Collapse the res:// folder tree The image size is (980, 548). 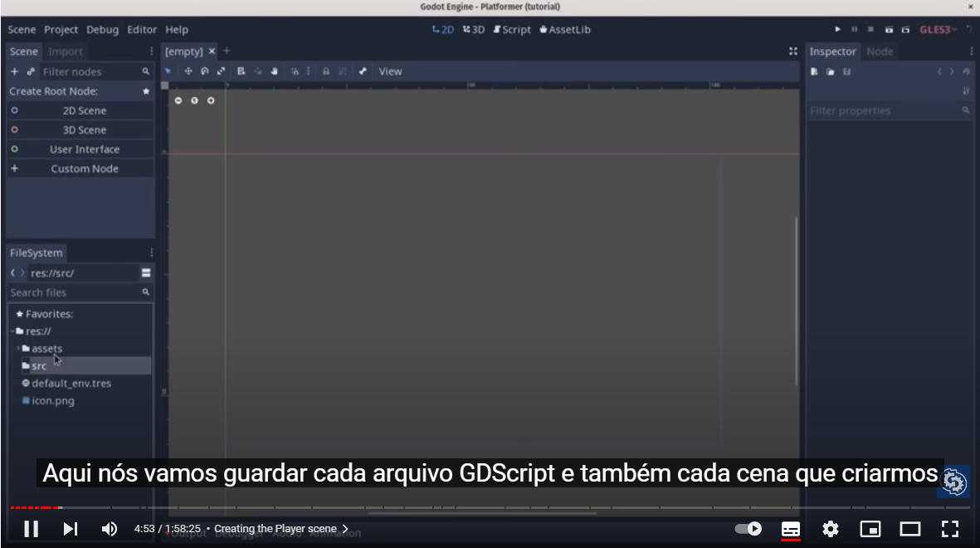tap(12, 331)
